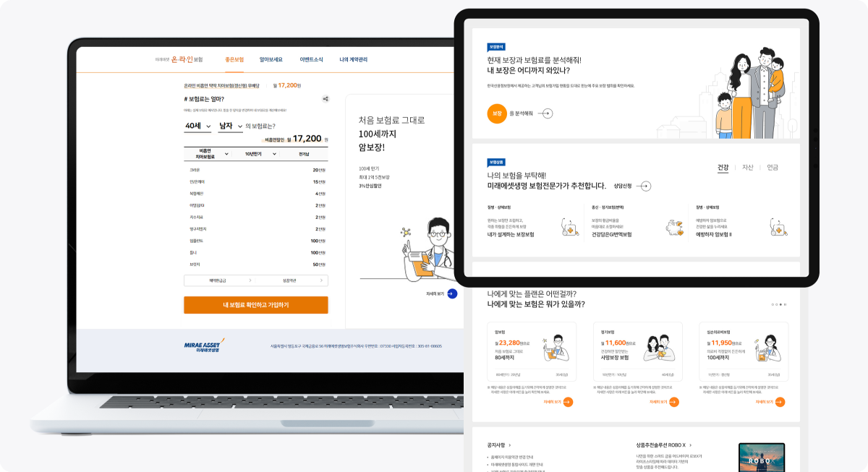
Task: Click the 임플란트 coverage row
Action: click(256, 240)
